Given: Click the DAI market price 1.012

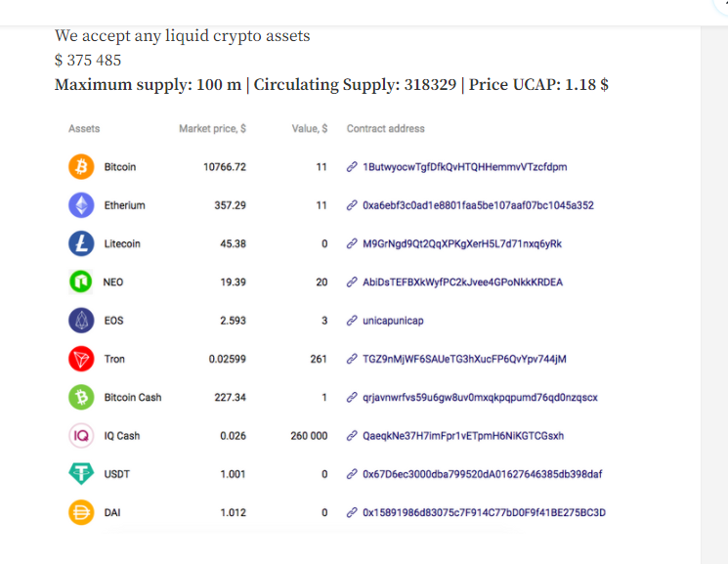Looking at the screenshot, I should [x=234, y=512].
